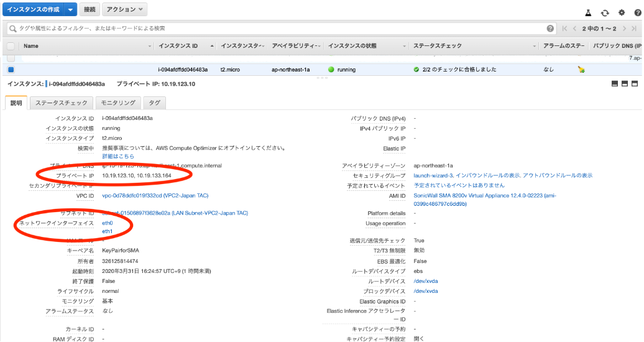Expand the アクション dropdown menu
This screenshot has height=342, width=644.
tap(124, 10)
